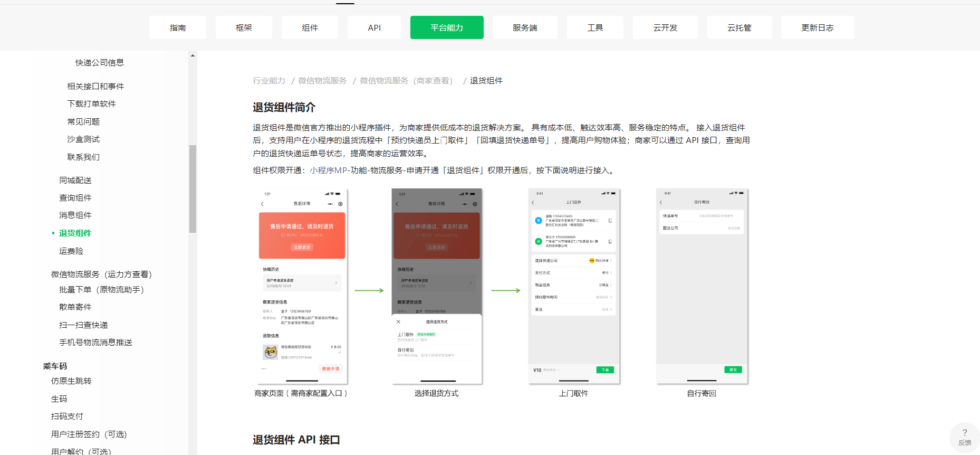This screenshot has width=980, height=455.
Task: View the 更新日志 tab
Action: (x=818, y=27)
